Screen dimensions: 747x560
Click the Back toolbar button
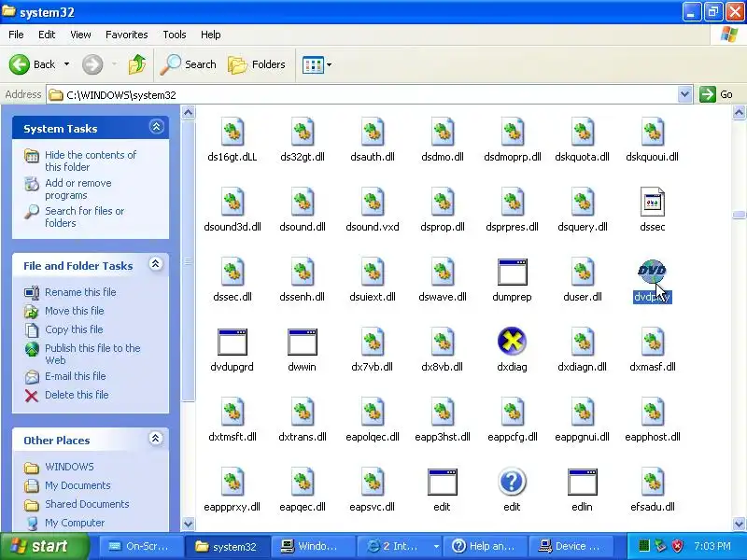(x=32, y=64)
